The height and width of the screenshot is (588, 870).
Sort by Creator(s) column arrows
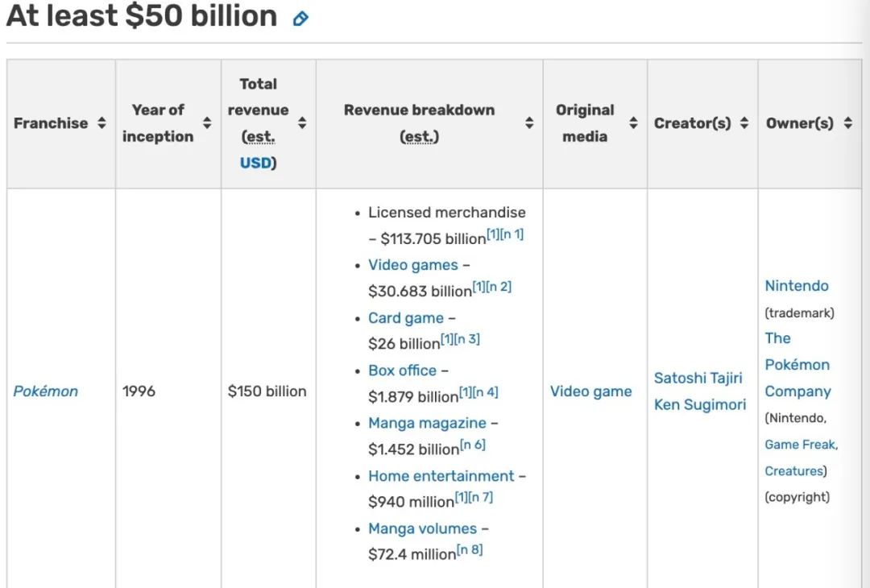coord(744,122)
